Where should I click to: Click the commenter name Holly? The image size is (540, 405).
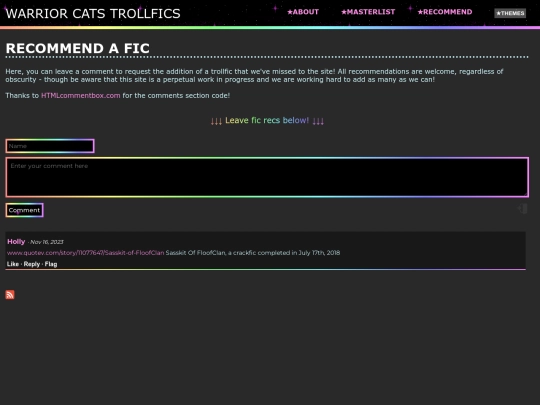[16, 241]
